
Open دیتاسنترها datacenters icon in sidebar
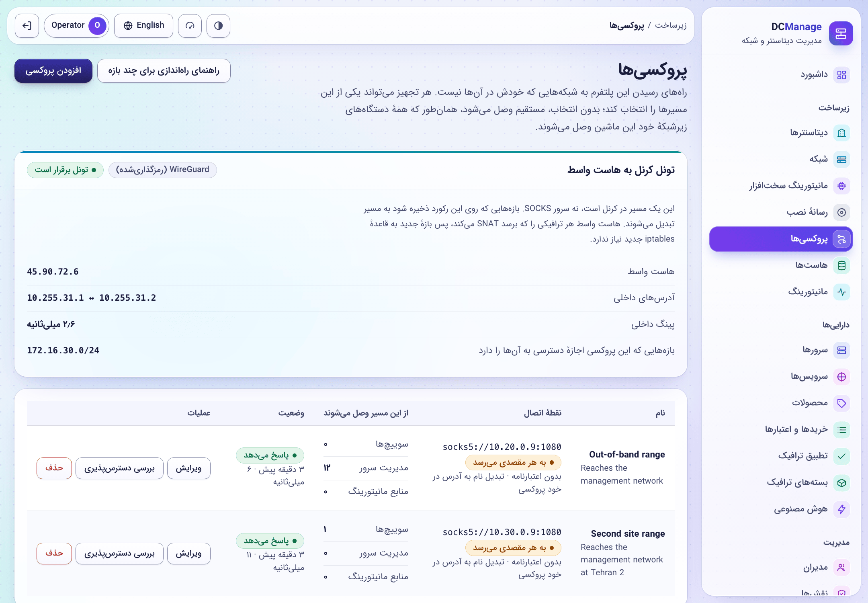tap(841, 133)
